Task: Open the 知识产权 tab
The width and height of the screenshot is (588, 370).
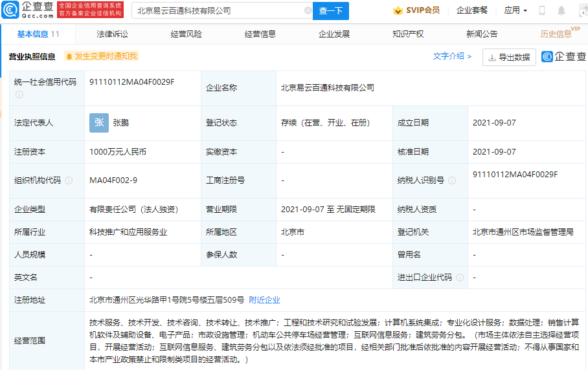Action: click(x=408, y=34)
